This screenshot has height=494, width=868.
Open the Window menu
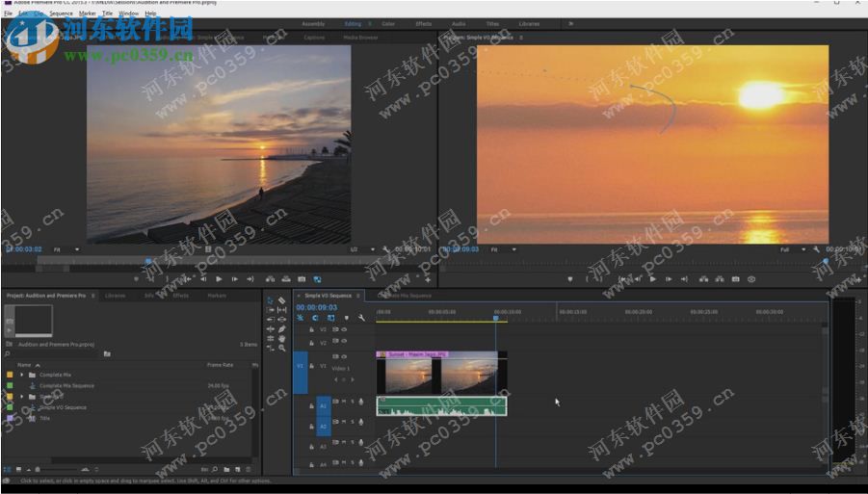coord(128,13)
